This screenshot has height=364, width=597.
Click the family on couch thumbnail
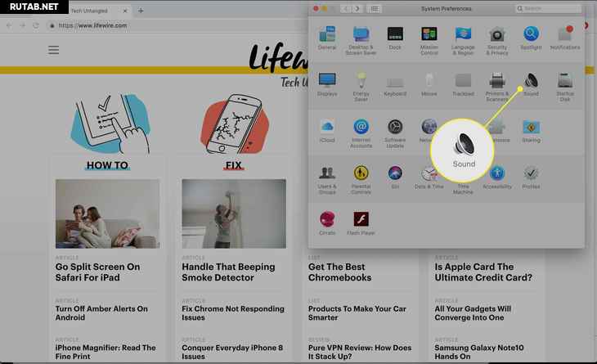pyautogui.click(x=107, y=213)
